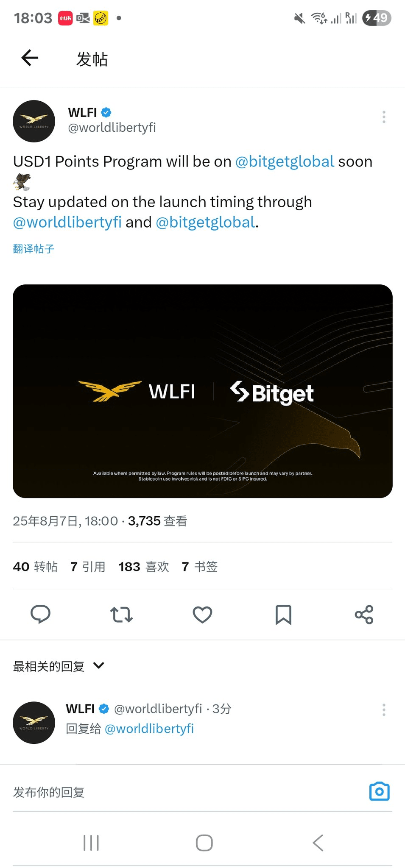Attach photo using camera icon

(379, 791)
